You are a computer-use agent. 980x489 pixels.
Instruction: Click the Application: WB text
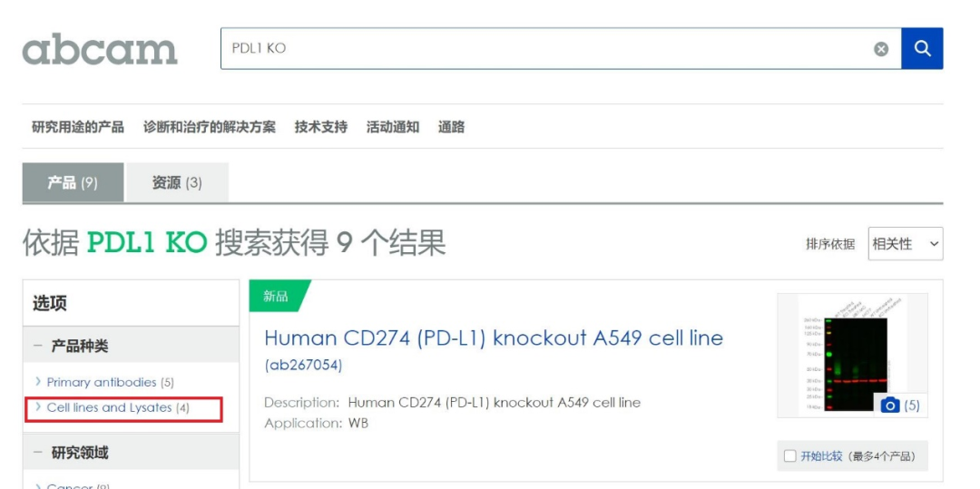point(317,424)
